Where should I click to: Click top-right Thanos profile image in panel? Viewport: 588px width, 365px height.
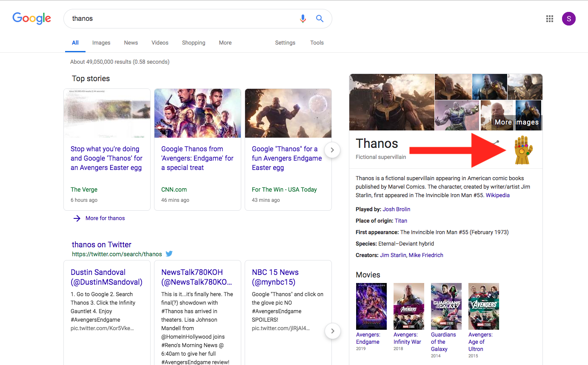coord(525,87)
